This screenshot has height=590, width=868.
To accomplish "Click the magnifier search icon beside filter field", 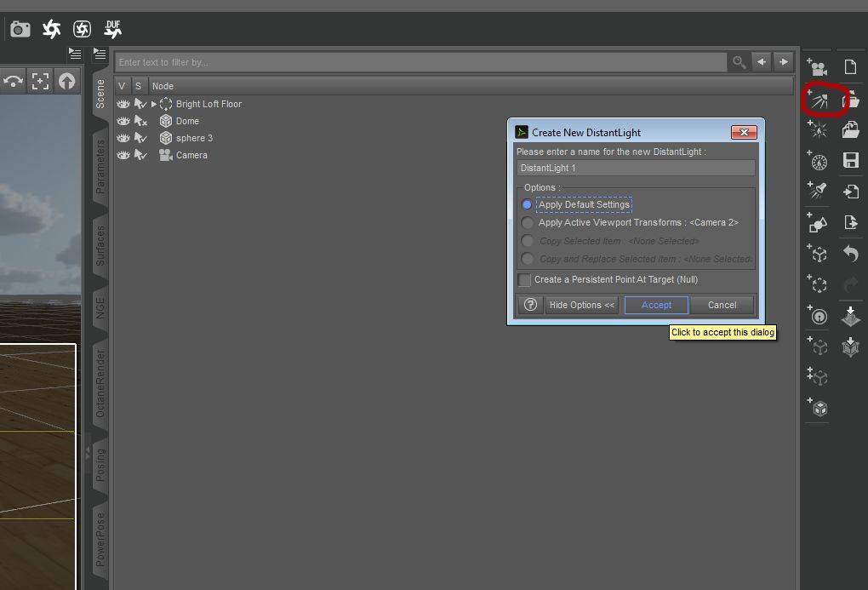I will (x=739, y=62).
